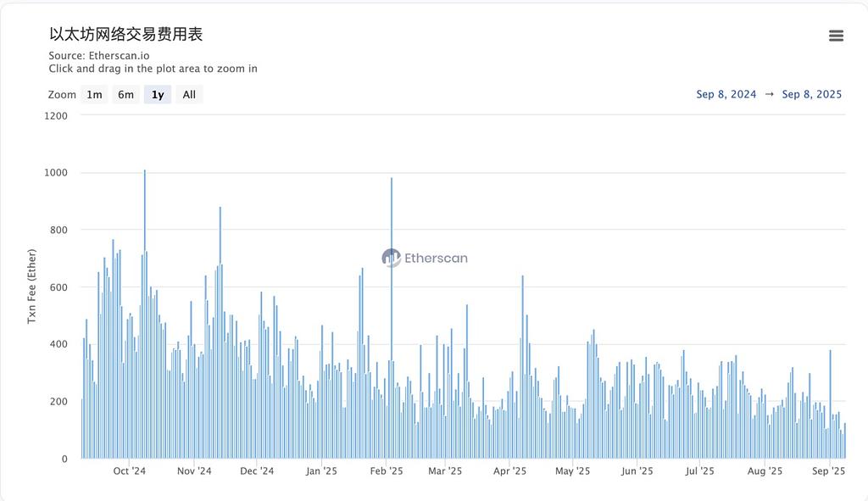
Task: Select the 1m zoom range
Action: coord(94,95)
